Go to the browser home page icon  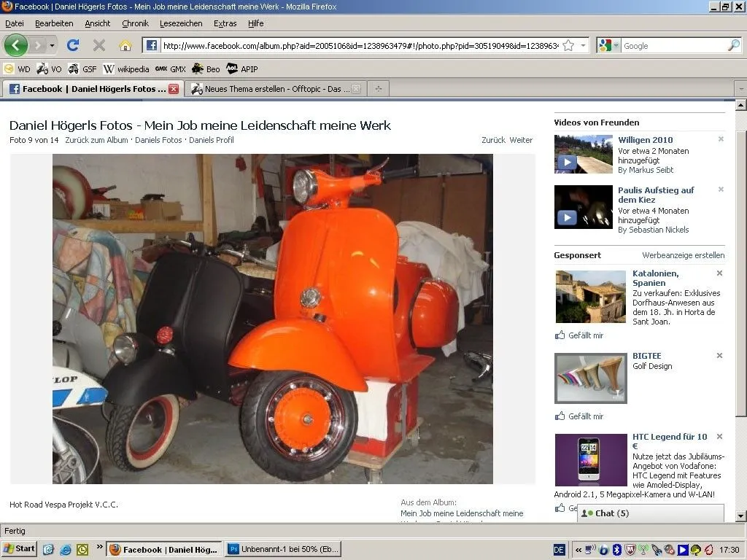point(125,45)
